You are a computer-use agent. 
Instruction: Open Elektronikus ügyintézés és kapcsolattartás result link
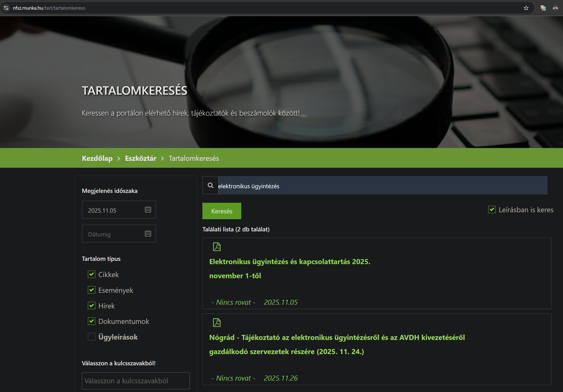[289, 262]
